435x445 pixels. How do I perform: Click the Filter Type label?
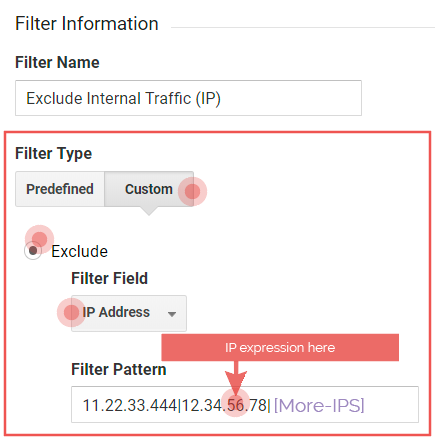(53, 153)
